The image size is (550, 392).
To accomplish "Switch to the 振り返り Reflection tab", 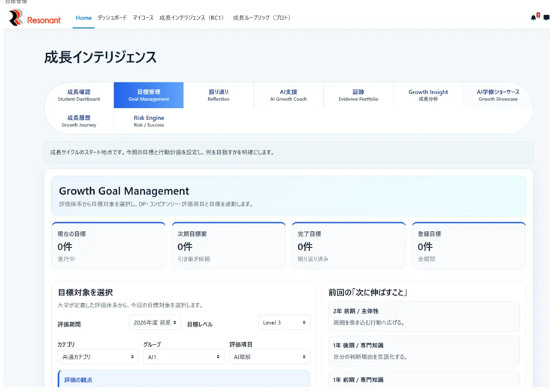I will click(219, 95).
